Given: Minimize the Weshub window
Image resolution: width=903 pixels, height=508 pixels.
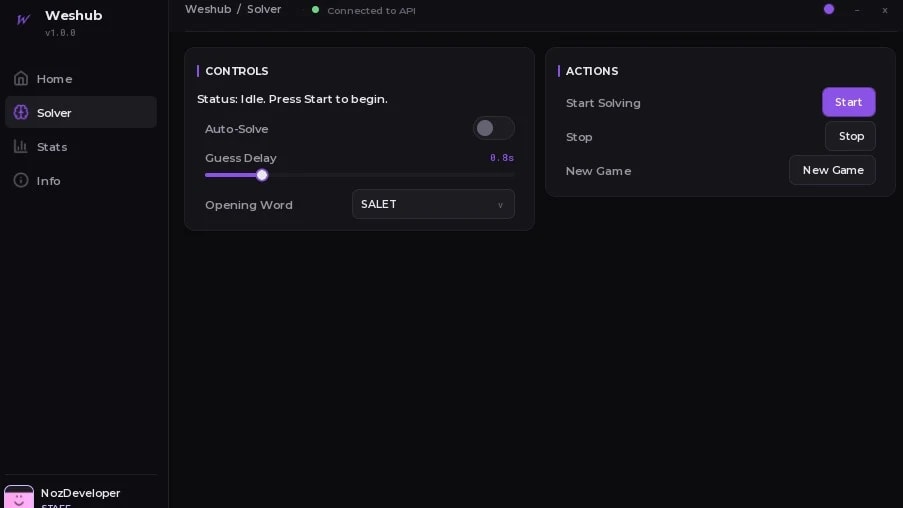Looking at the screenshot, I should (x=857, y=10).
